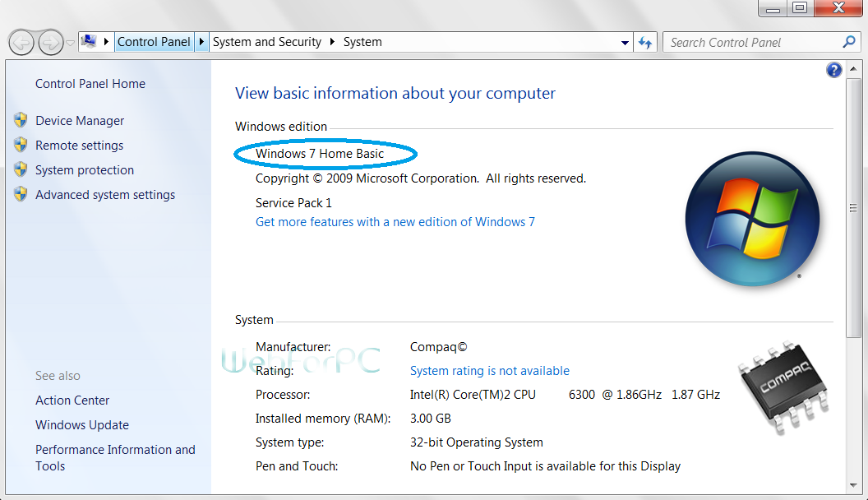This screenshot has height=500, width=868.
Task: Click the shield icon beside System protection
Action: coord(21,169)
